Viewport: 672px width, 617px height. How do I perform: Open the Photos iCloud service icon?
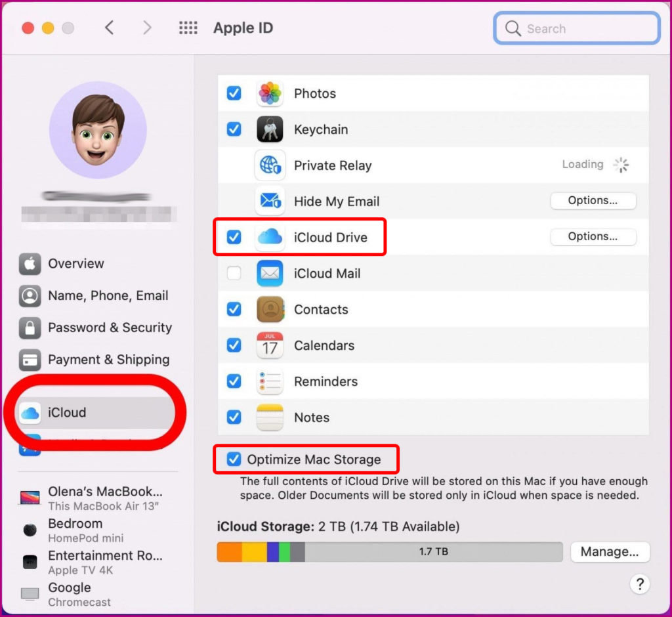click(x=270, y=93)
